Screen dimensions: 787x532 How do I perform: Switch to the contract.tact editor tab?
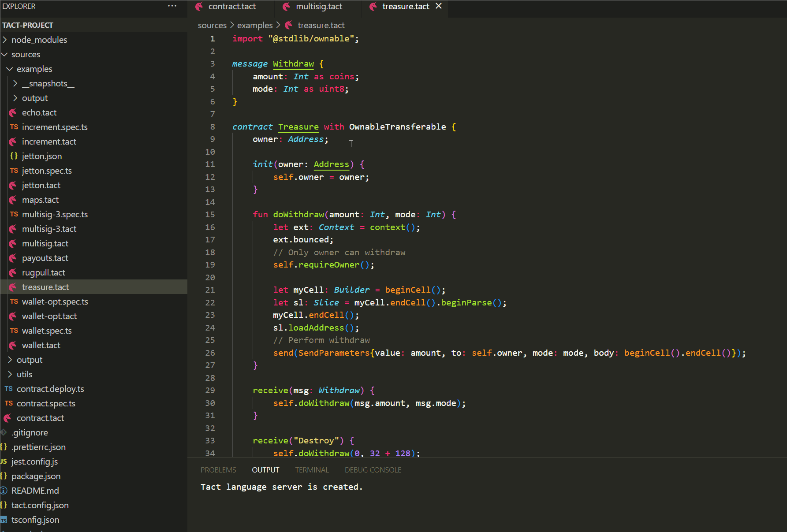click(232, 7)
